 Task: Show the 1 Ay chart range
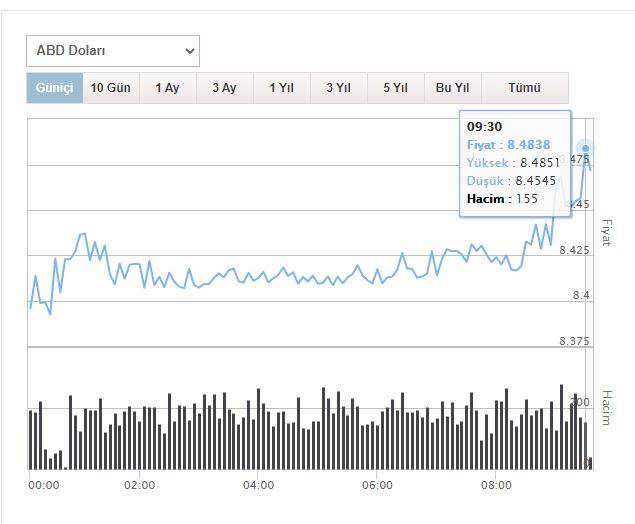[x=167, y=88]
